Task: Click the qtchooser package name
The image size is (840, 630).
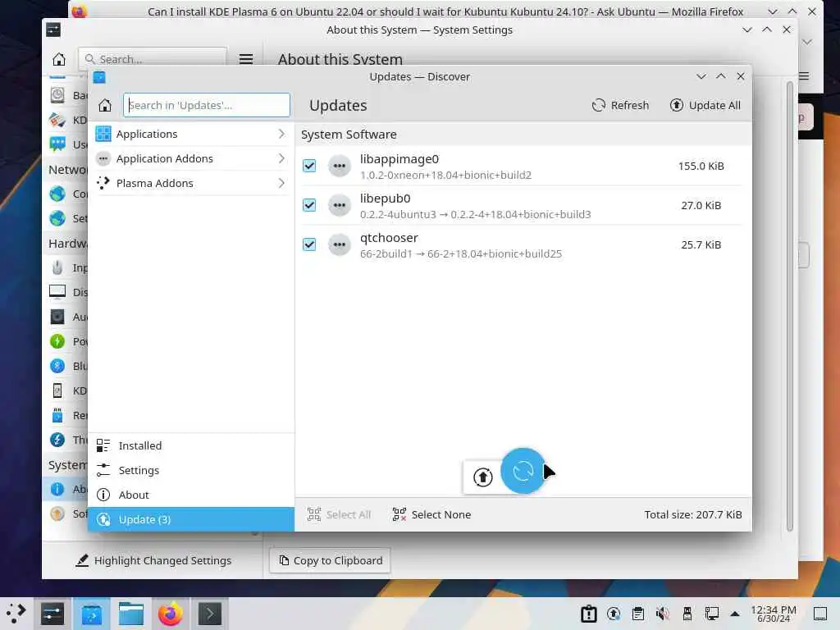Action: (x=389, y=238)
